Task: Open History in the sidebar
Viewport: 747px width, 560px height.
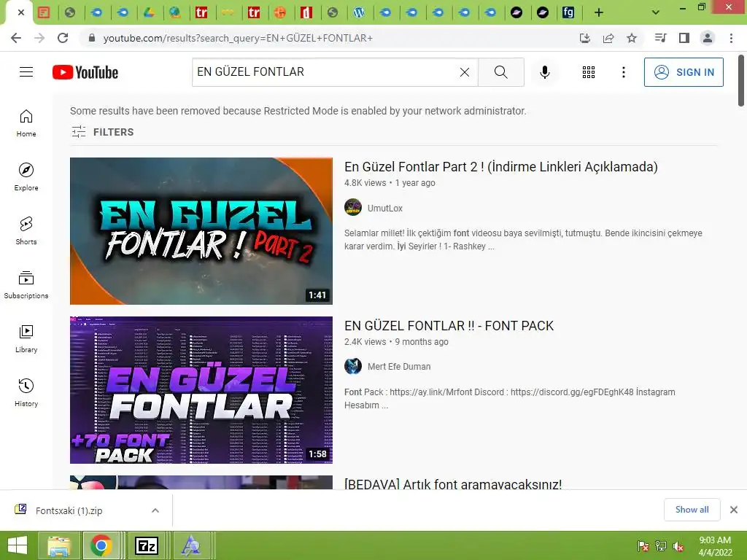Action: 26,392
